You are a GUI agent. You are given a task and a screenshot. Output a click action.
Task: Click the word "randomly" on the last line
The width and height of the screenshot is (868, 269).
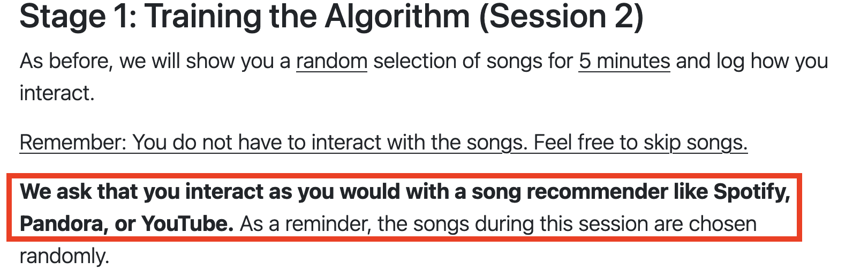tap(64, 257)
